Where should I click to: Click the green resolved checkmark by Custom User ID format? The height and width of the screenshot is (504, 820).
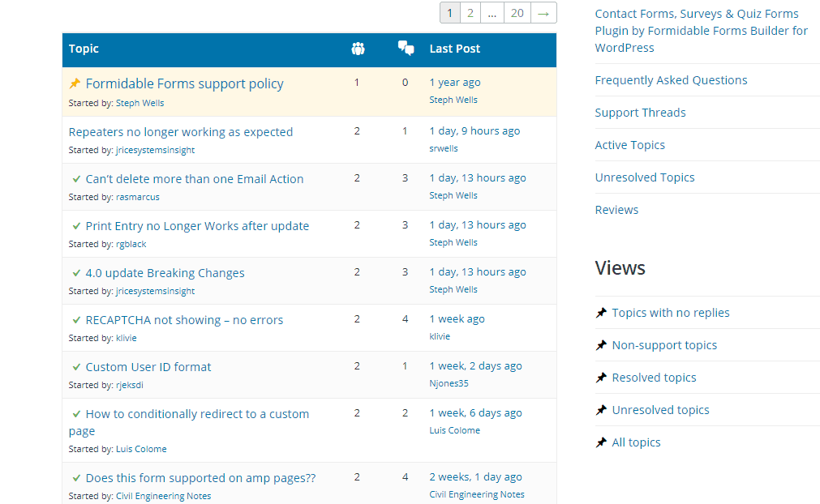click(76, 367)
